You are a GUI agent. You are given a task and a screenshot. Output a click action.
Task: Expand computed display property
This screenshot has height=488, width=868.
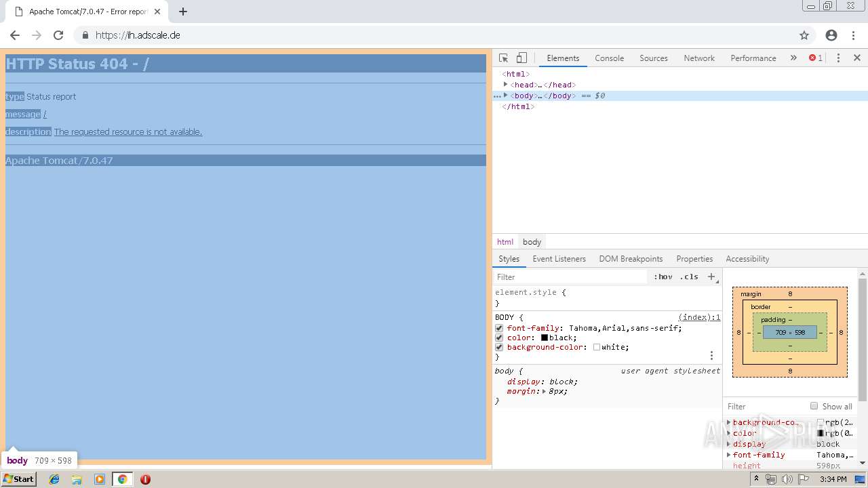729,444
